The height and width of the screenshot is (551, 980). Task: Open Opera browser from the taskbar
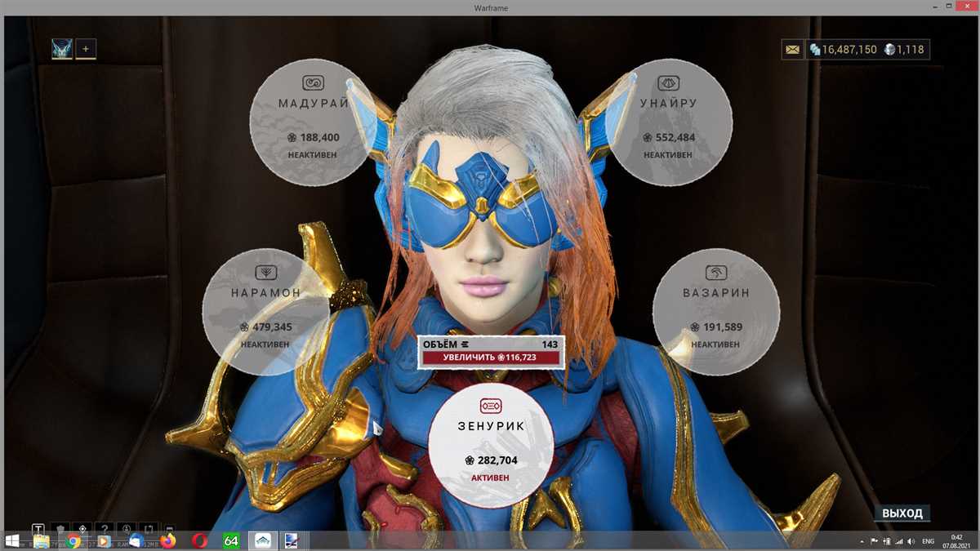[200, 540]
